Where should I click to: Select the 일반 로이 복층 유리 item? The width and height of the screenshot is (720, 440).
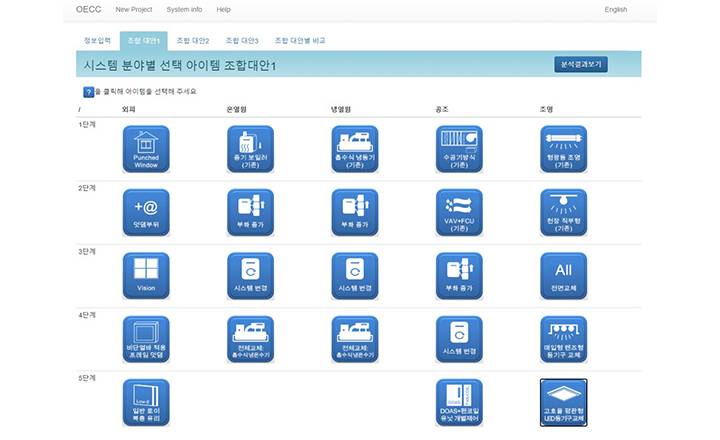click(x=146, y=402)
